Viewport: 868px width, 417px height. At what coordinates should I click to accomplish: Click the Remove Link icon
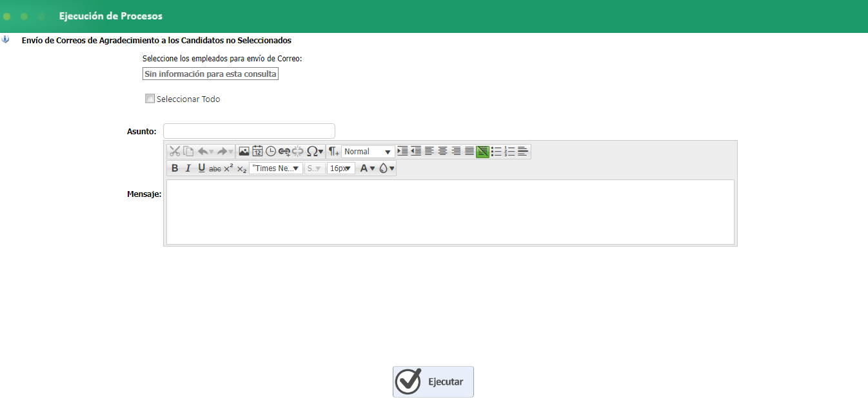point(297,152)
